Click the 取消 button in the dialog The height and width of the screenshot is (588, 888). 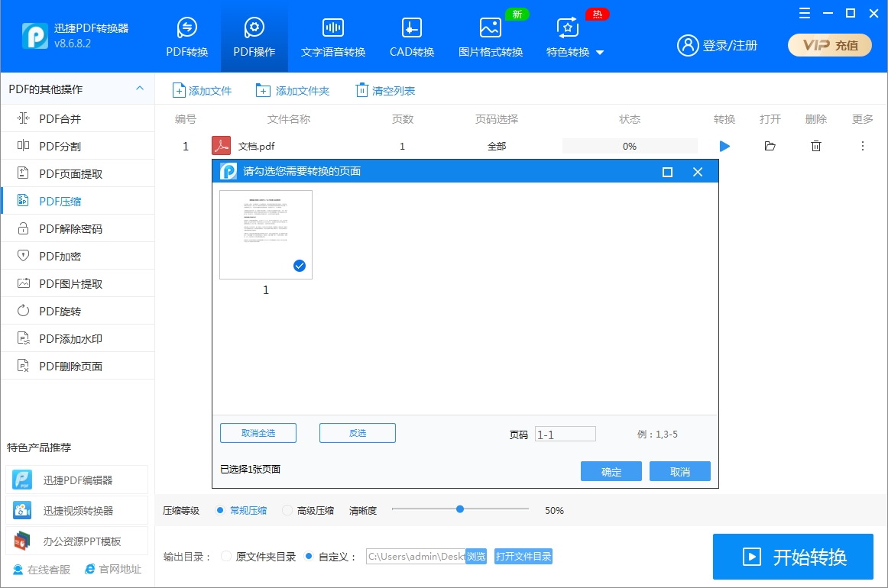[x=679, y=471]
